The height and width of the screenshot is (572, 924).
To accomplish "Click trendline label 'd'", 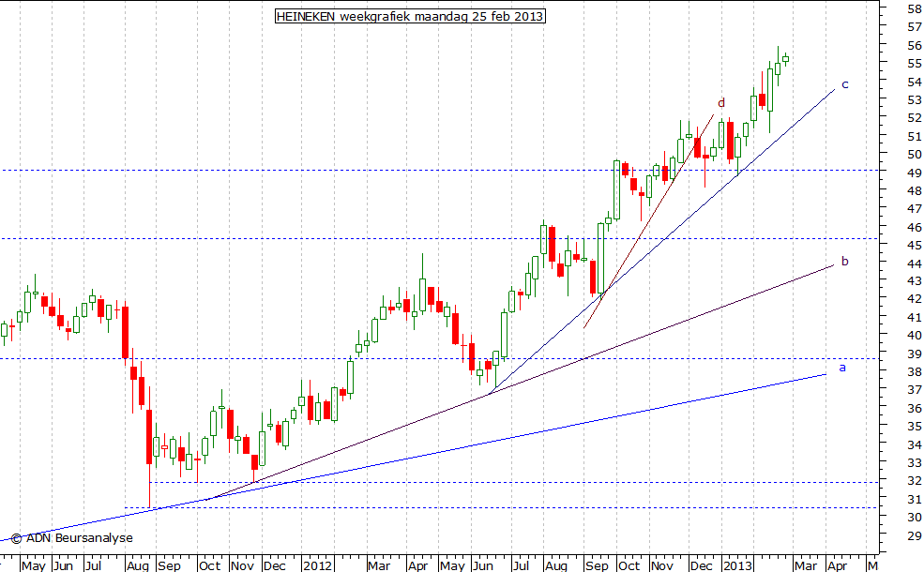I will [721, 103].
